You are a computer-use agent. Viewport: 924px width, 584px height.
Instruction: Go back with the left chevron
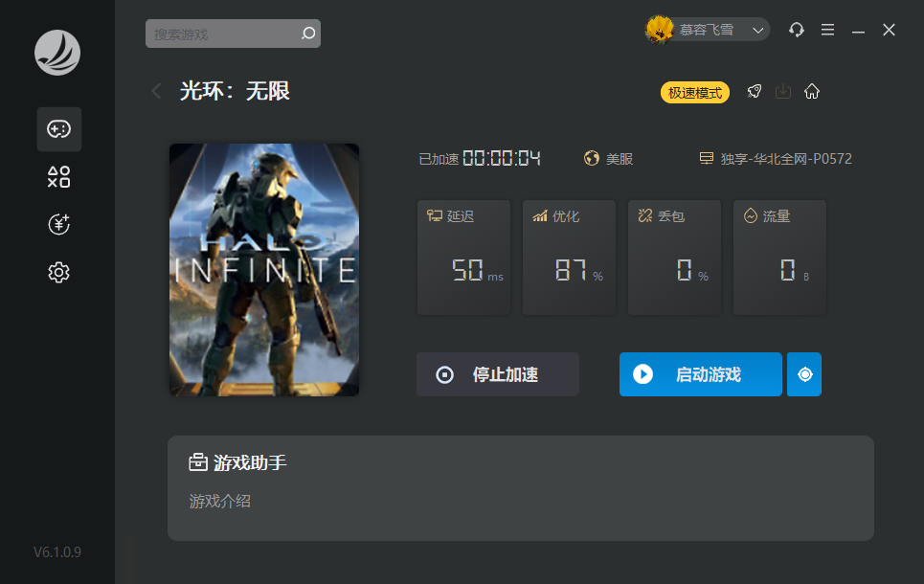156,91
